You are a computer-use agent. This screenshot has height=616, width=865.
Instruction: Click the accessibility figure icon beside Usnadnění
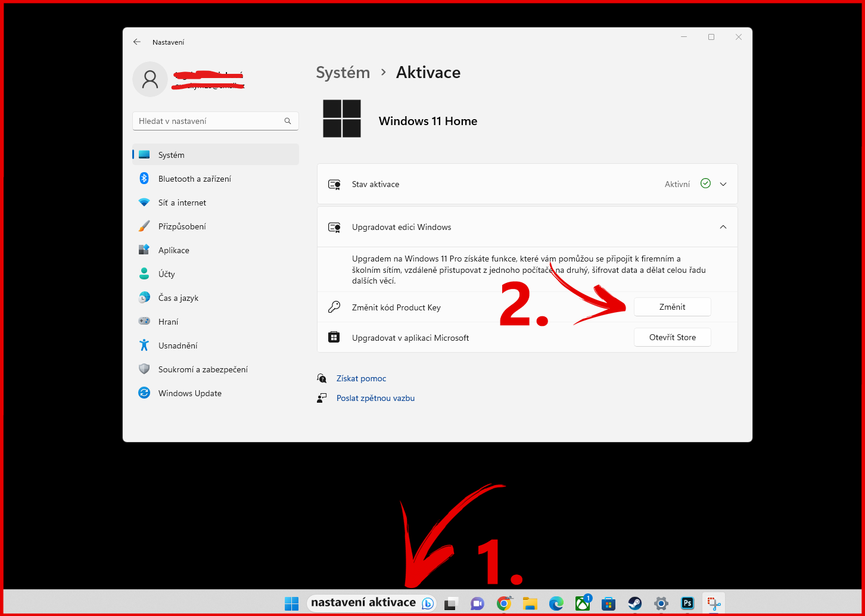(144, 345)
